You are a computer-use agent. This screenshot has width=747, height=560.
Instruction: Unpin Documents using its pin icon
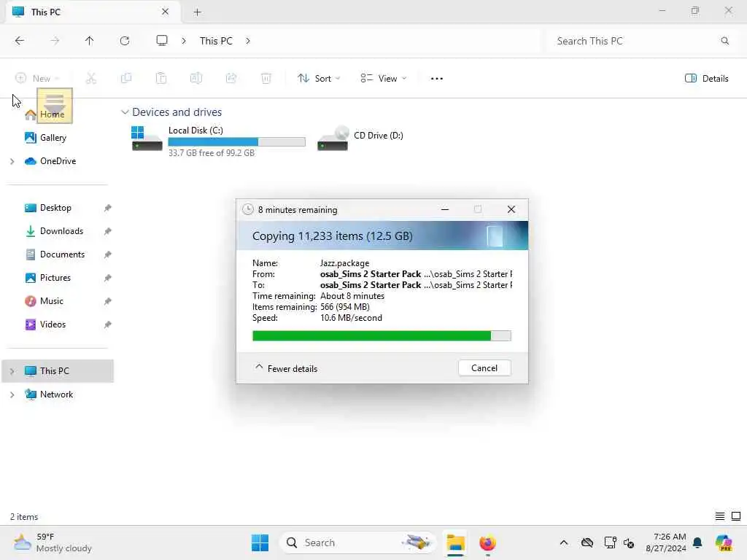(x=108, y=254)
